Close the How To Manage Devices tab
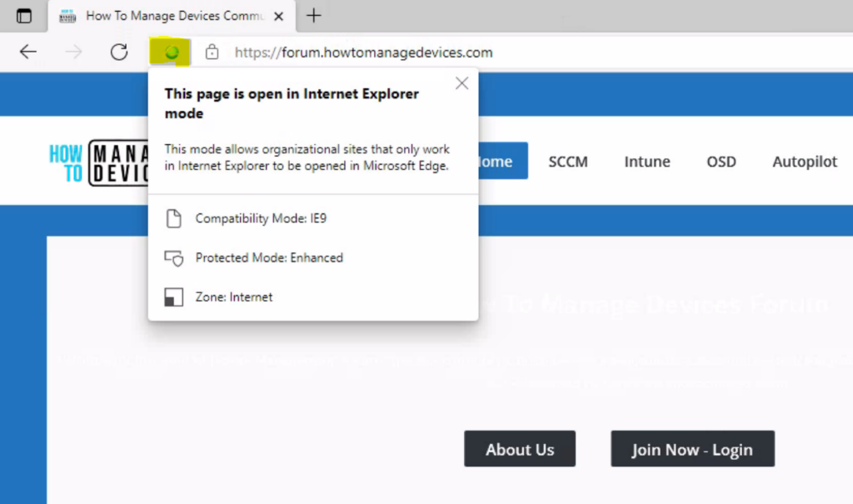Image resolution: width=853 pixels, height=504 pixels. coord(278,17)
